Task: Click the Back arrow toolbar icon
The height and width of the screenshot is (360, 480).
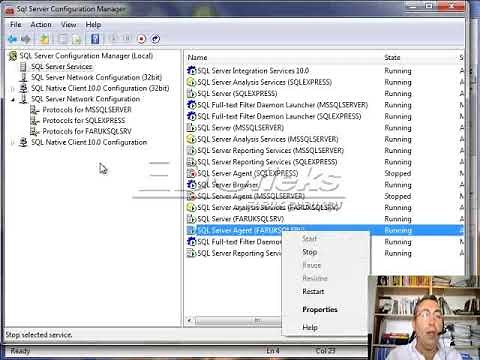Action: coord(13,39)
